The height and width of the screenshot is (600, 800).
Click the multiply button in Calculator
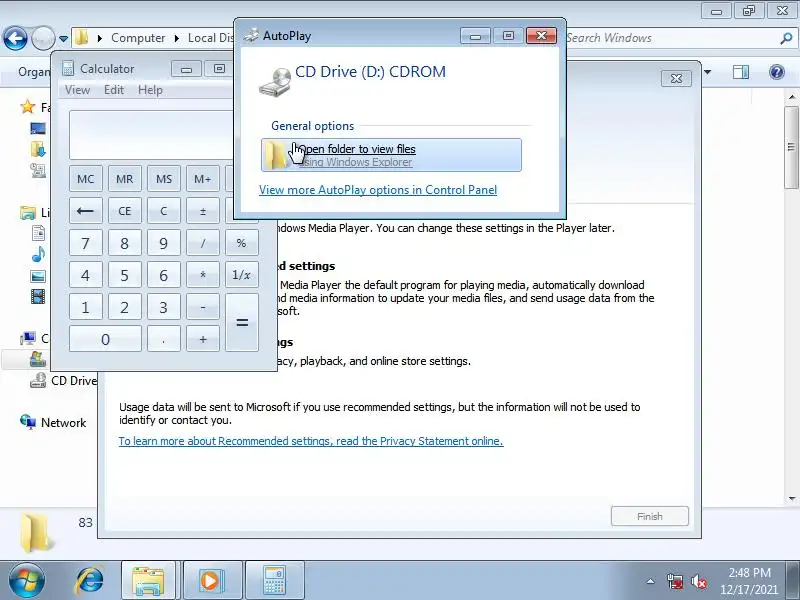(203, 275)
